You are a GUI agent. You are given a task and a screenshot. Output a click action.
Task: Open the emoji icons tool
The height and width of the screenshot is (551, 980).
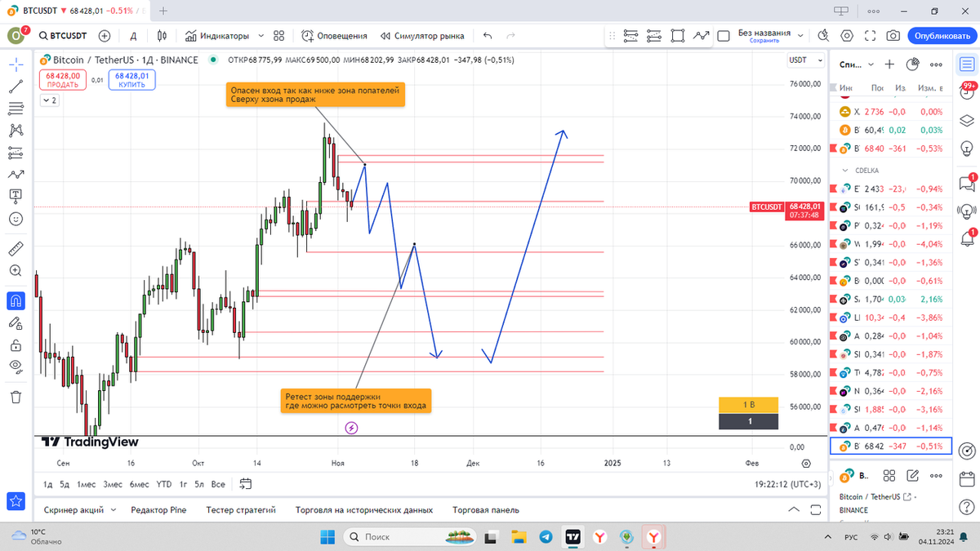point(16,219)
